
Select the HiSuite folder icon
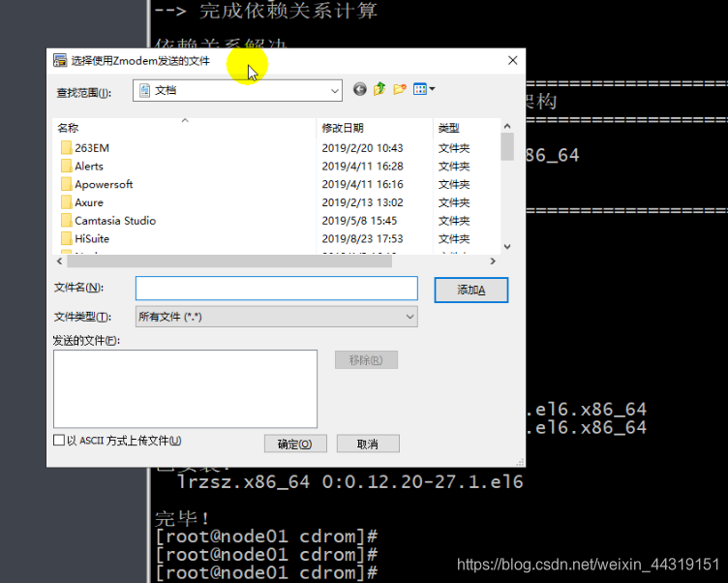[67, 239]
